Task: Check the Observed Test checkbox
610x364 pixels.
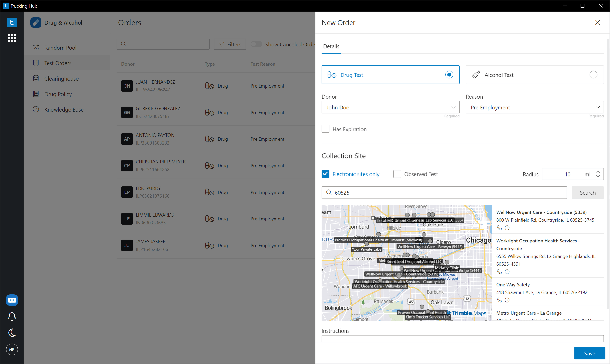Action: pos(397,174)
